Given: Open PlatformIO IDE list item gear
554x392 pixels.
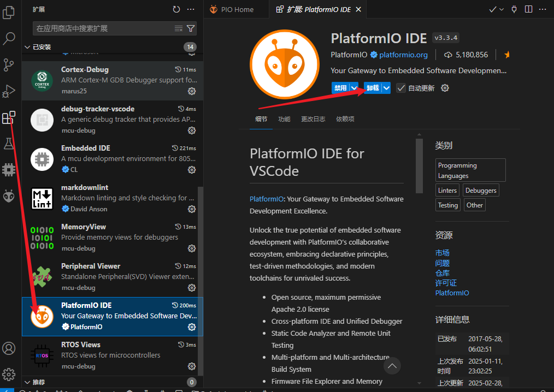Looking at the screenshot, I should [192, 327].
